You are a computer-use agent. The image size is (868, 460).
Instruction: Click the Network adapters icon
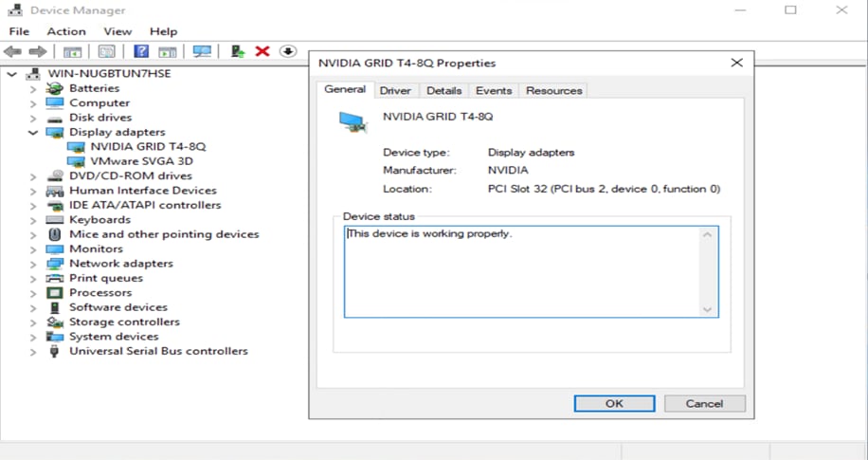point(55,264)
